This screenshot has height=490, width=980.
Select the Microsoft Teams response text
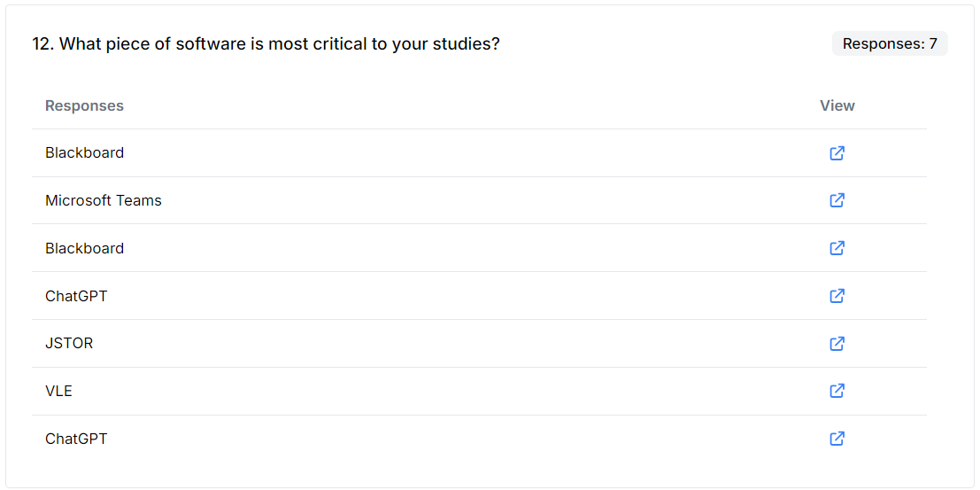103,200
